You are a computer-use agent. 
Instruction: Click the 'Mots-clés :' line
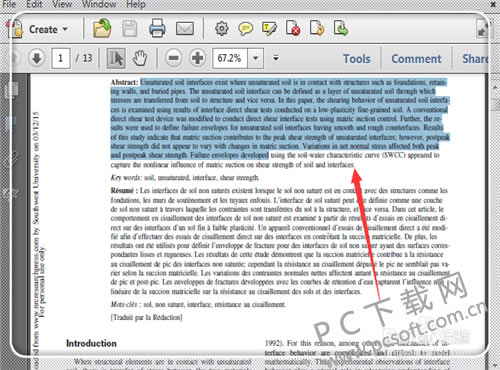coord(198,304)
